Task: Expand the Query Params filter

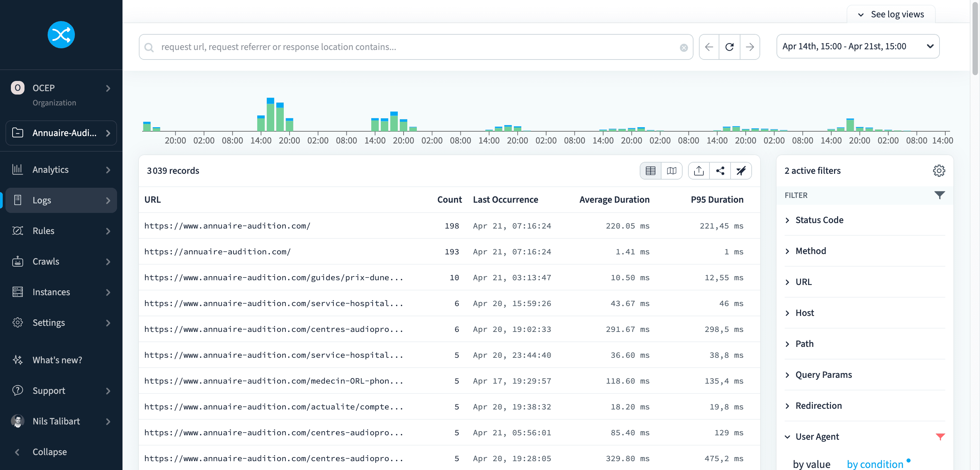Action: (x=865, y=374)
